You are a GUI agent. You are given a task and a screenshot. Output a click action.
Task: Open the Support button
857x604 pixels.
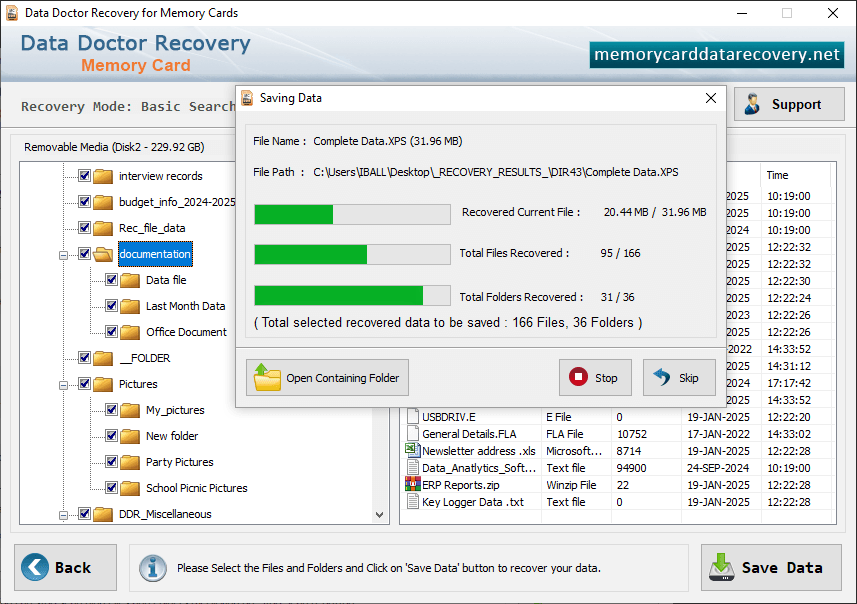click(x=789, y=104)
